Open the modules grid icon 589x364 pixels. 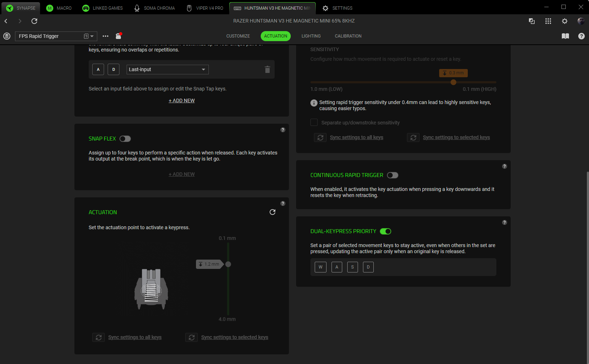click(x=548, y=21)
